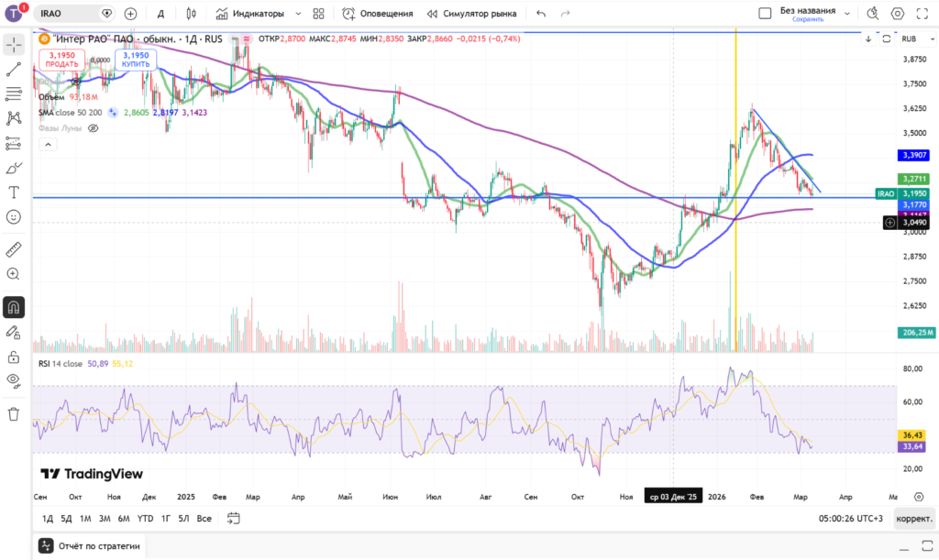Open the Без названия layout name

(x=807, y=13)
